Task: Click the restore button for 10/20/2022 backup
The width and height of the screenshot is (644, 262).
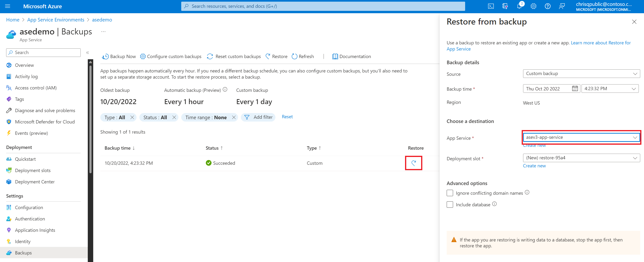Action: coord(414,163)
